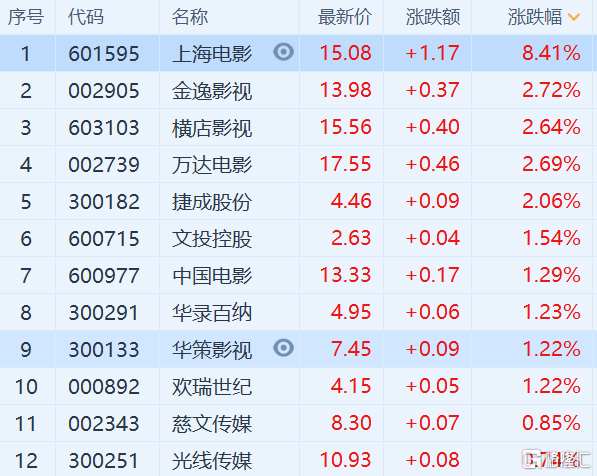
Task: Open stock 捷成股份
Action: coord(212,202)
